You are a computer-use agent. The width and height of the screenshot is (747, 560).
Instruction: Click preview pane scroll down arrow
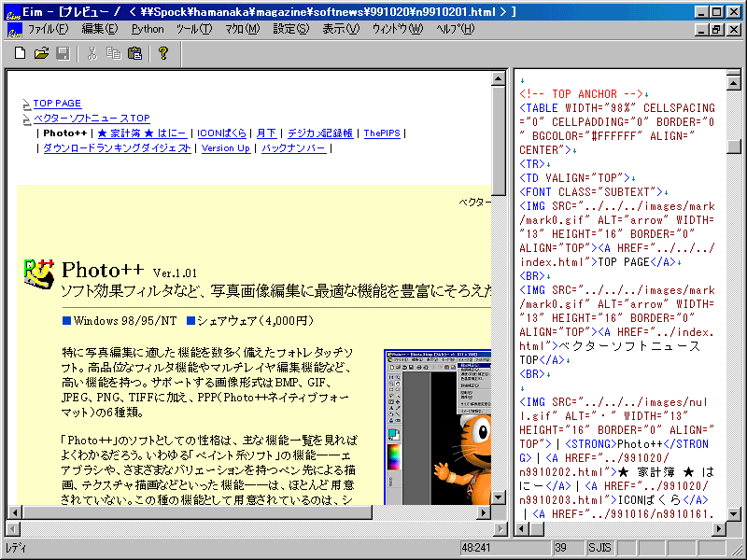(499, 497)
